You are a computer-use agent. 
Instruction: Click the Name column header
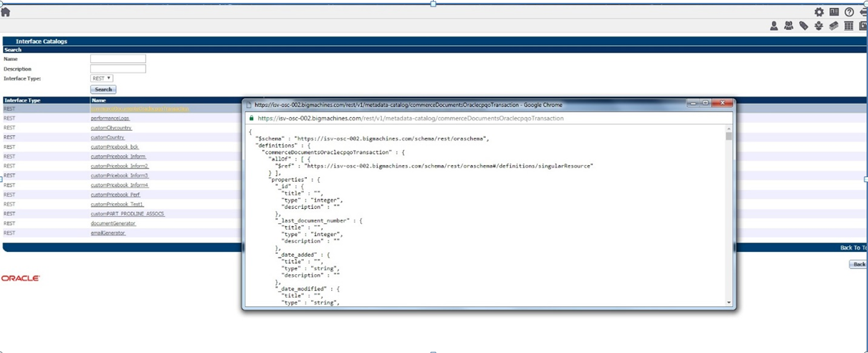point(99,100)
